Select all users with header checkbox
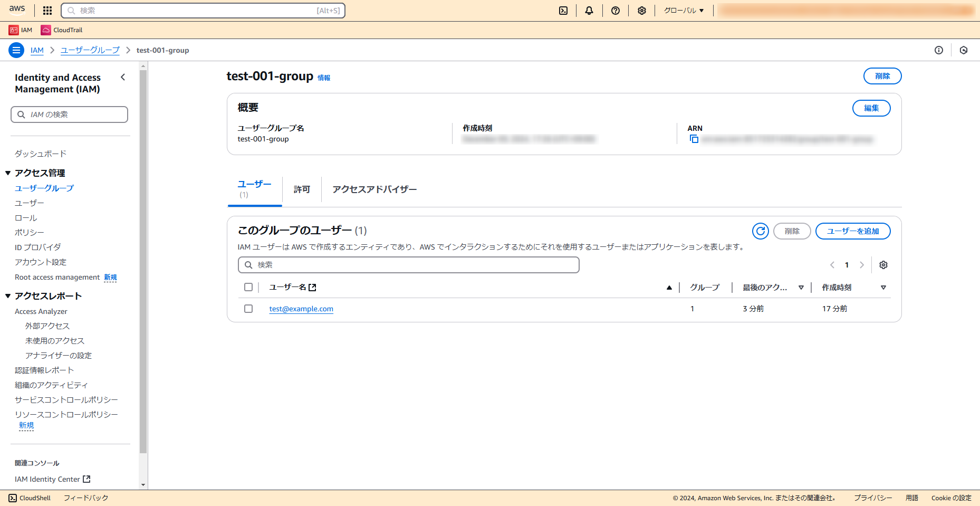The width and height of the screenshot is (980, 506). point(248,287)
